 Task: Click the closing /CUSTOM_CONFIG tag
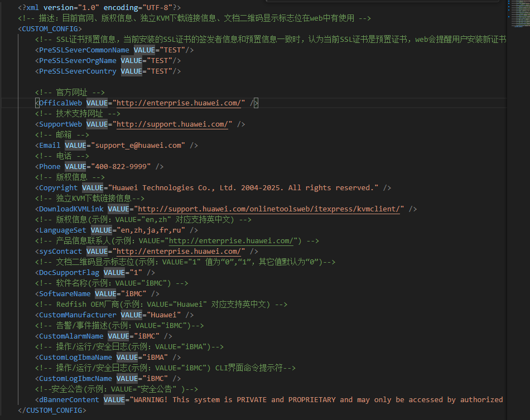click(x=52, y=411)
